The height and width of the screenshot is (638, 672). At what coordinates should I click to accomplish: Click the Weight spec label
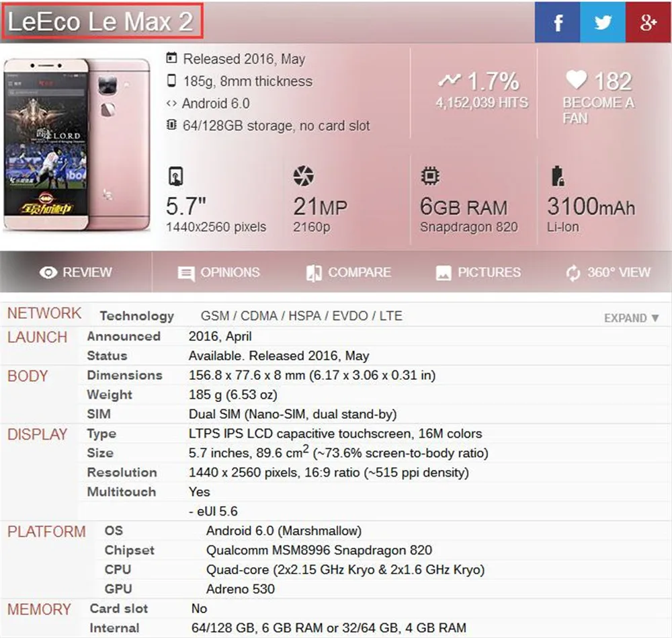(110, 395)
